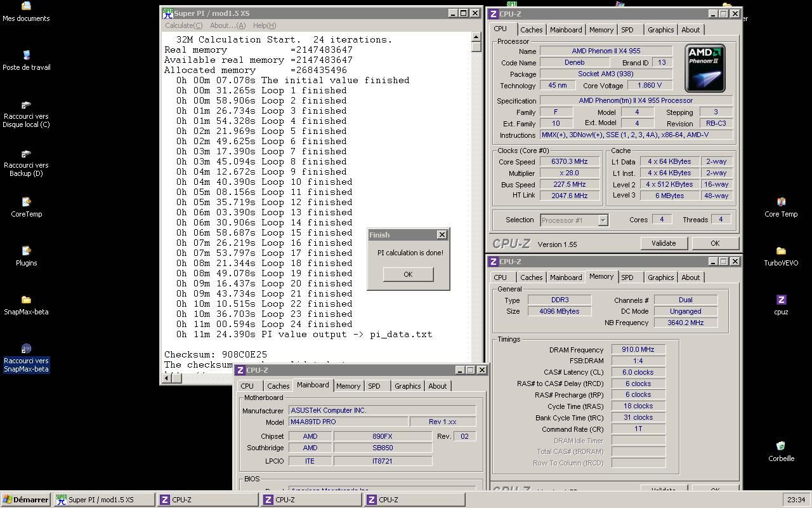Click Validate button in CPU-Z CPU window
Screen dimensions: 812x508
pyautogui.click(x=664, y=243)
